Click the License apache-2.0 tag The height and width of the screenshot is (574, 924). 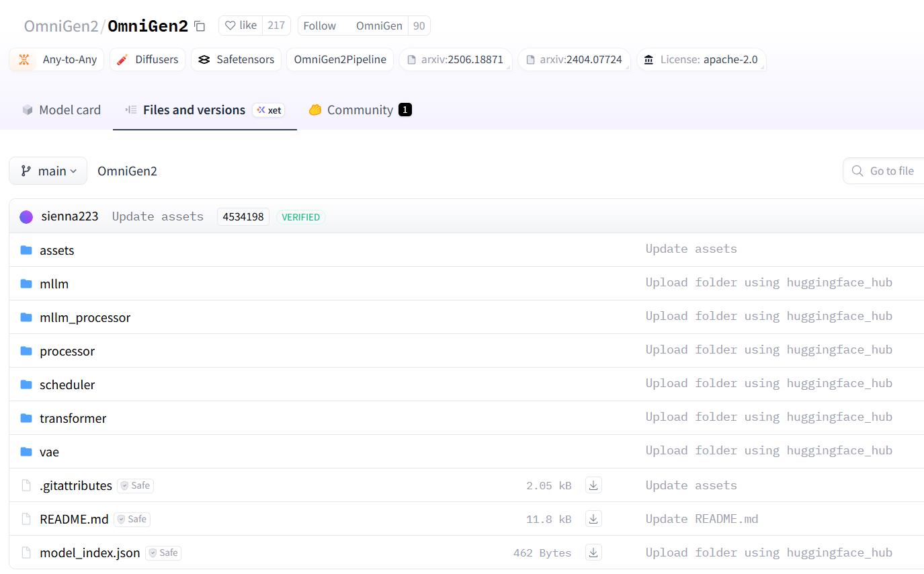point(701,59)
